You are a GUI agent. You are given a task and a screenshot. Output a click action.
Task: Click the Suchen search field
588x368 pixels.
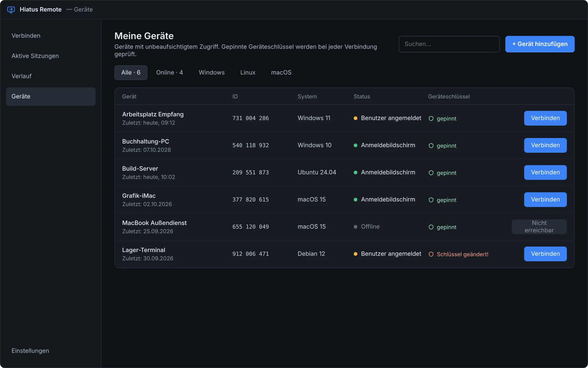point(449,44)
